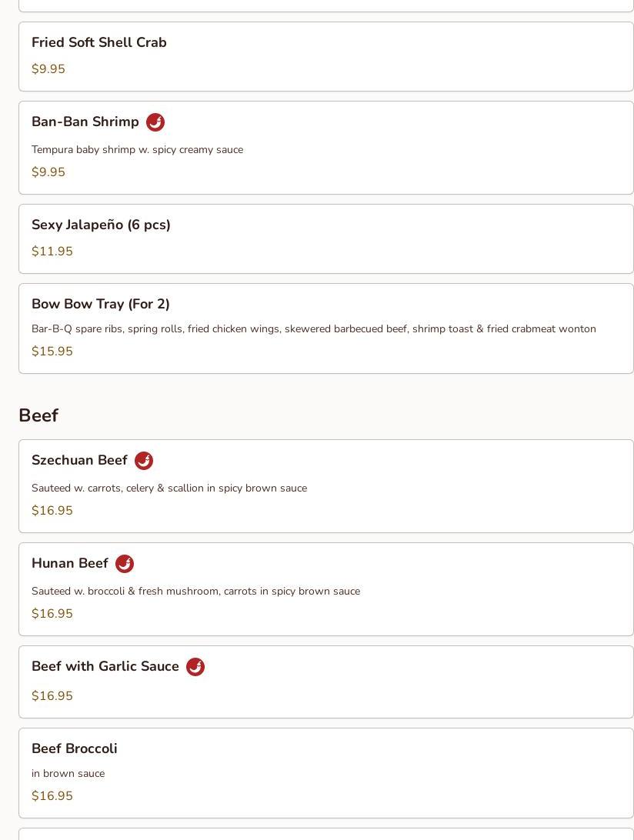This screenshot has height=840, width=634.
Task: Click the spicy pepper icon next to Szechuan Beef
Action: (144, 461)
